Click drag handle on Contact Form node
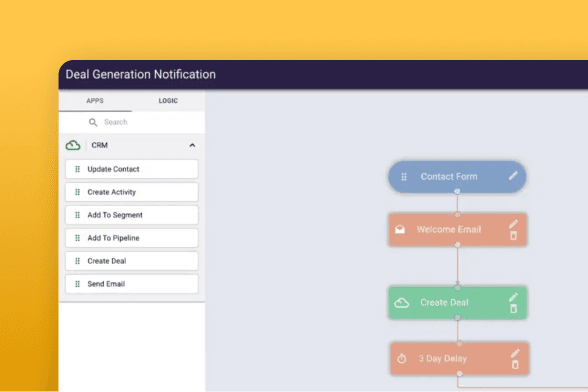The width and height of the screenshot is (588, 392). coord(404,177)
